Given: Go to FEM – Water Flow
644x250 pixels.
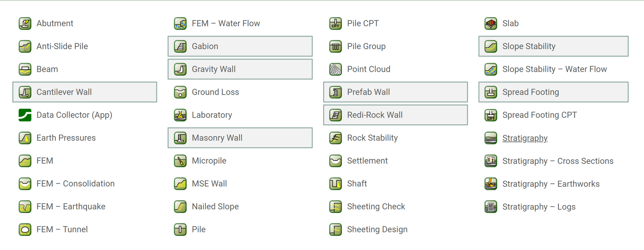Looking at the screenshot, I should pos(225,24).
